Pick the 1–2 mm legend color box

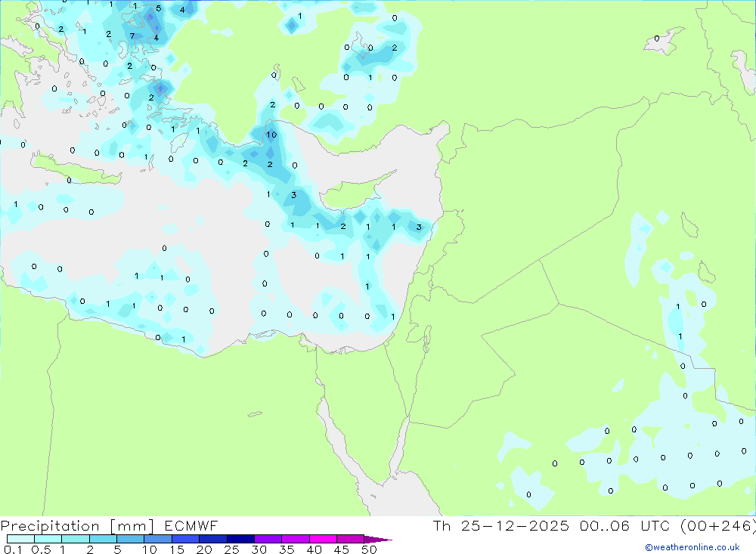tap(75, 539)
